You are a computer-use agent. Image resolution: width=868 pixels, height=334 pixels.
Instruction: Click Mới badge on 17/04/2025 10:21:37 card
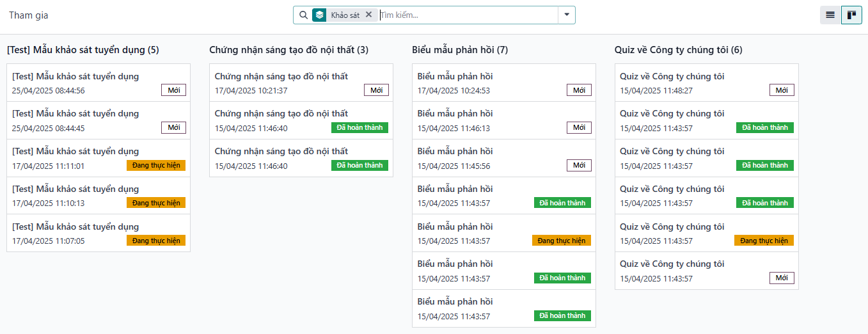pos(376,90)
